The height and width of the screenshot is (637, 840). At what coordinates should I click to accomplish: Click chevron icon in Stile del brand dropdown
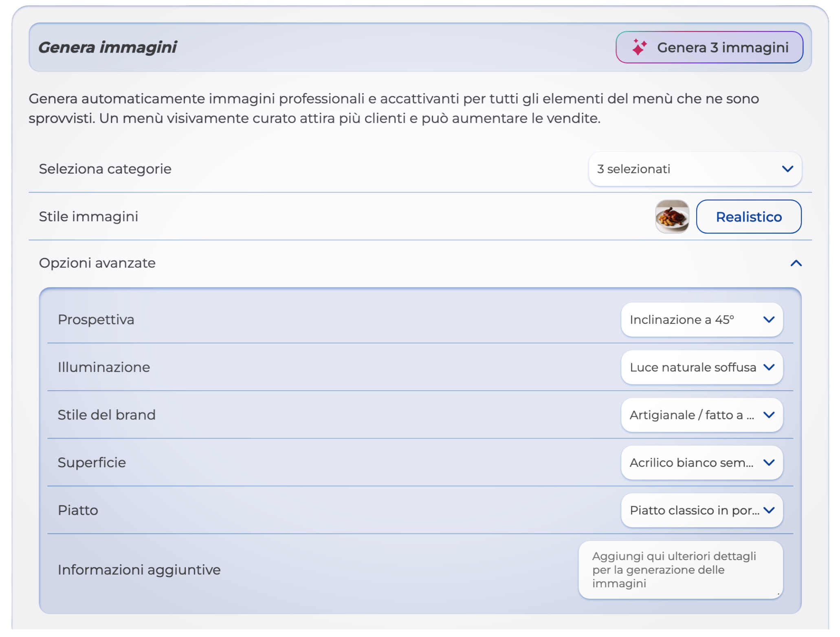click(768, 415)
